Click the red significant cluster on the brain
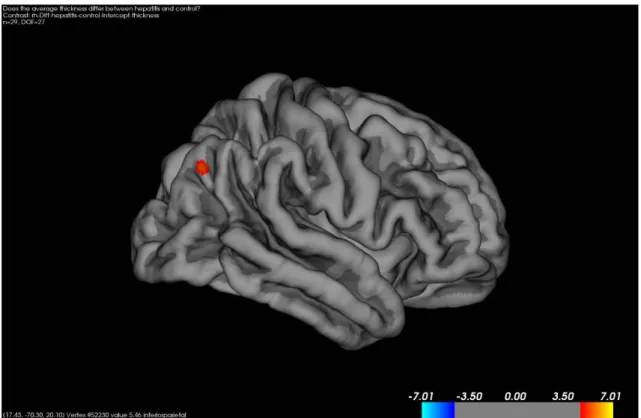Viewport: 641px width, 418px height. [202, 168]
